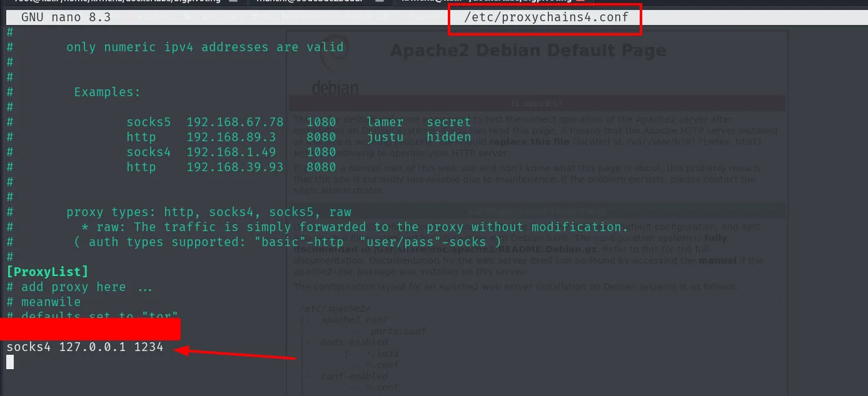
Task: Click the '# meanwile' comment line
Action: (44, 302)
